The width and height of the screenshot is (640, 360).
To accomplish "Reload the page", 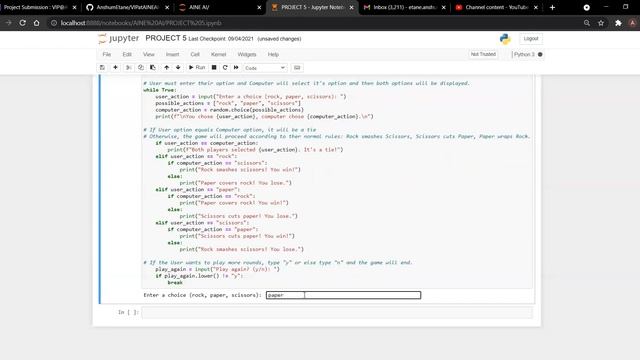I will [22, 23].
